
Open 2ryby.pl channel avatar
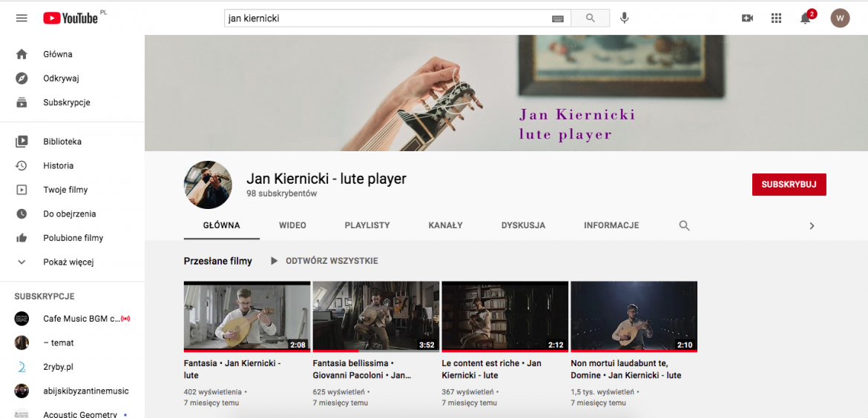(x=22, y=367)
